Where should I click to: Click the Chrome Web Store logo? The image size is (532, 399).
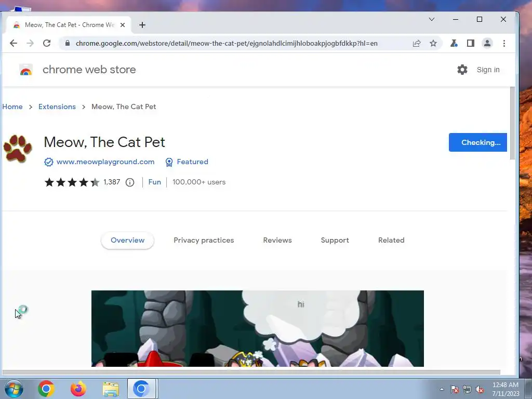coord(26,70)
